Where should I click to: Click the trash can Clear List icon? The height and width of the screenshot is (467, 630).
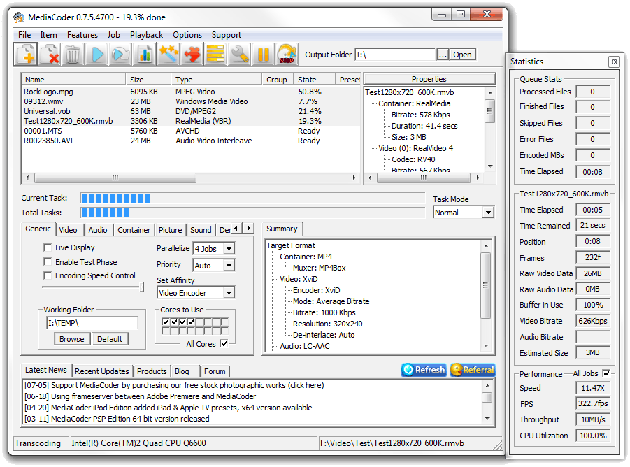(74, 54)
